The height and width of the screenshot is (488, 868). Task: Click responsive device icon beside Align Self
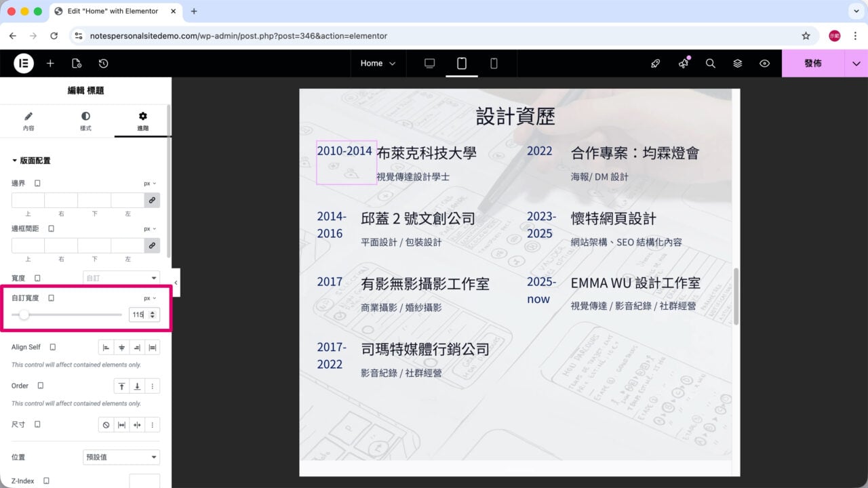coord(53,347)
